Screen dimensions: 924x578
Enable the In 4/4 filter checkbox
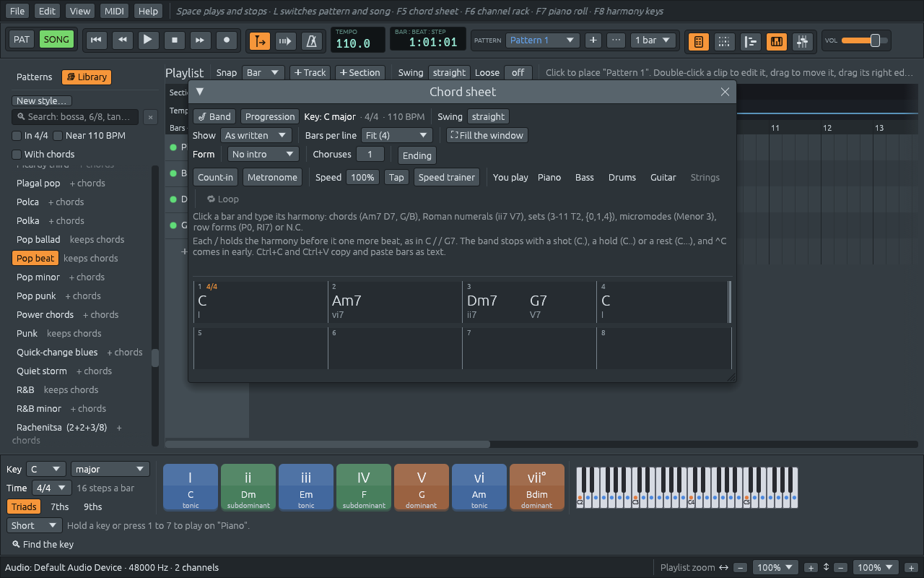coord(17,136)
